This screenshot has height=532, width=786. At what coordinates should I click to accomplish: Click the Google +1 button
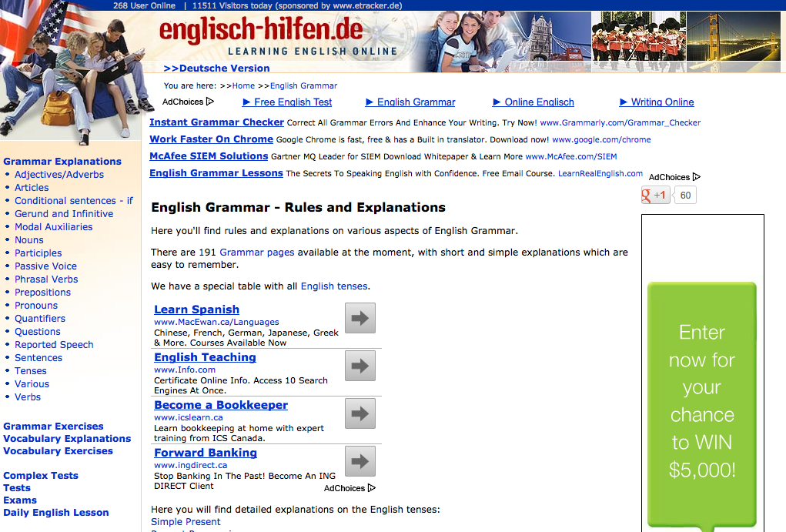click(655, 195)
